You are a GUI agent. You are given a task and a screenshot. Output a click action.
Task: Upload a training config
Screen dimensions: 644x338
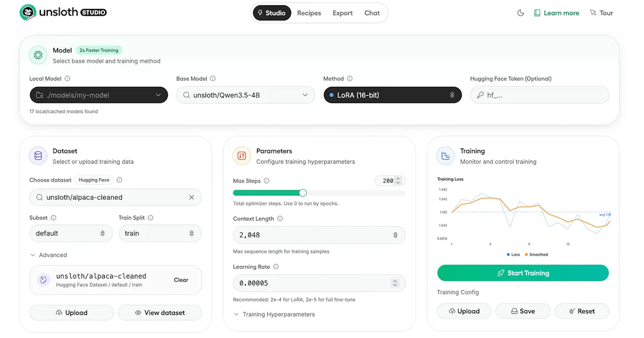[464, 311]
